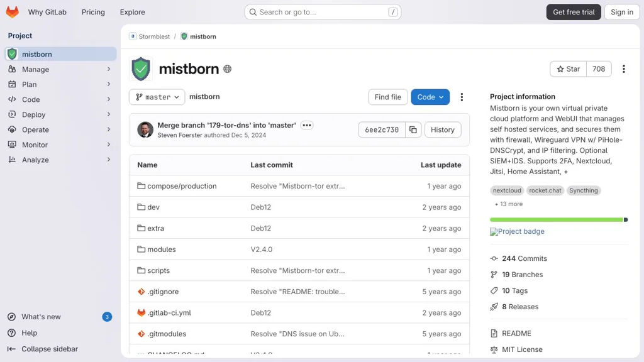Click the modules folder icon
This screenshot has width=644, height=362.
(142, 249)
